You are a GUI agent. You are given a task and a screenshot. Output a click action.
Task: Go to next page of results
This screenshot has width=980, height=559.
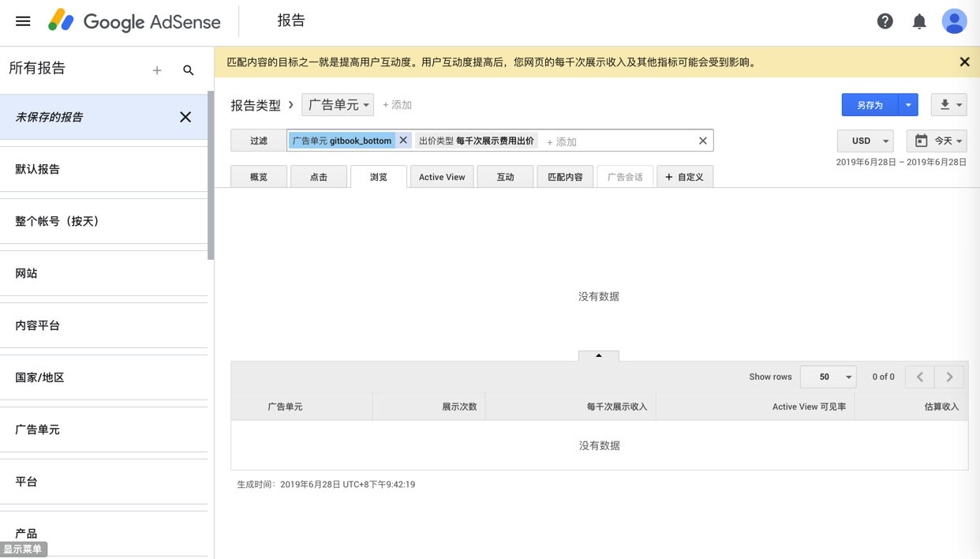point(950,377)
